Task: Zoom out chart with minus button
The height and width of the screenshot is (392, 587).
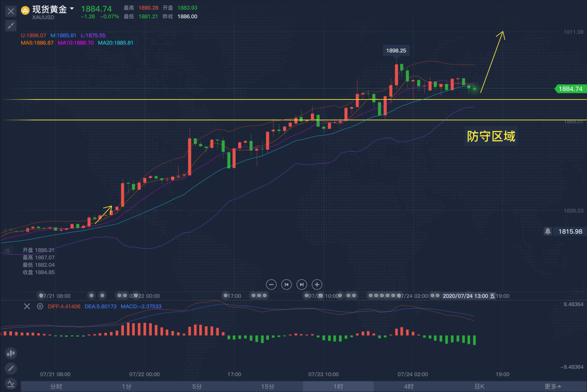Action: pos(272,284)
